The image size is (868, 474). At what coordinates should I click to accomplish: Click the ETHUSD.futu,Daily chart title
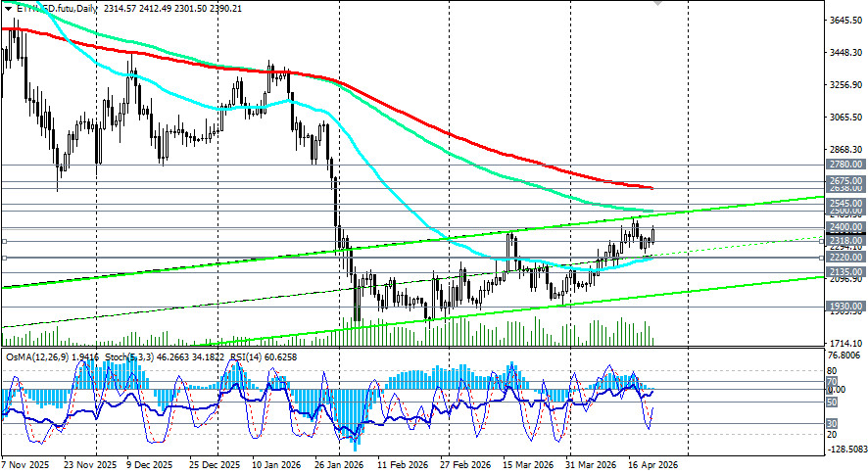(x=57, y=9)
